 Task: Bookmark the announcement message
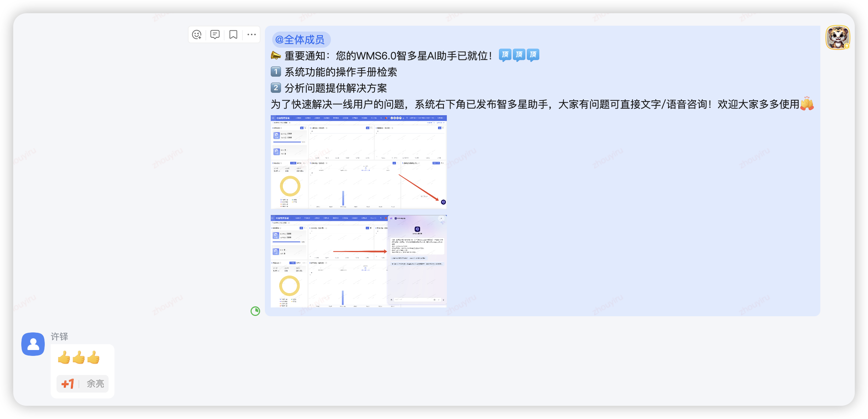click(233, 34)
